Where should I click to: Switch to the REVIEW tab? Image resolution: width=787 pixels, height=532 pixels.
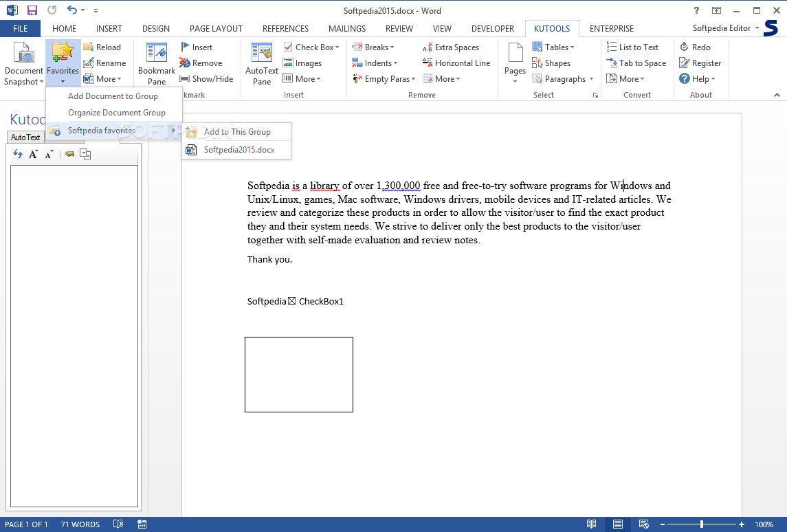pos(399,29)
